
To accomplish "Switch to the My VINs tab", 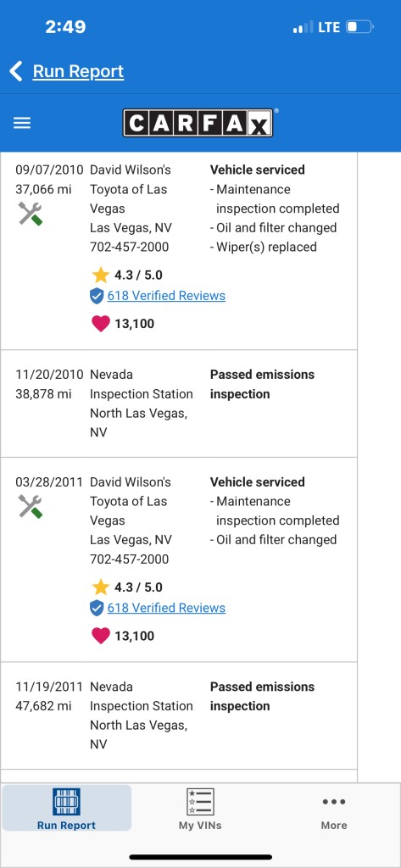I will coord(200,809).
